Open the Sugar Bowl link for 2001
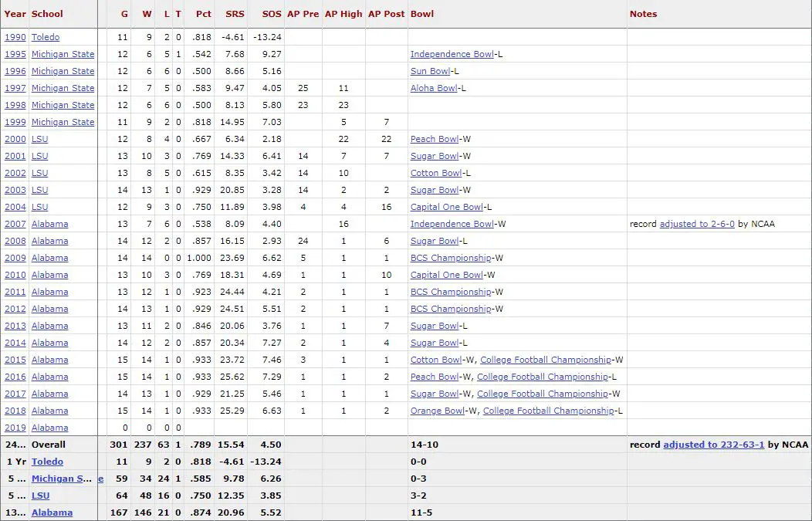The width and height of the screenshot is (812, 521). coord(435,157)
